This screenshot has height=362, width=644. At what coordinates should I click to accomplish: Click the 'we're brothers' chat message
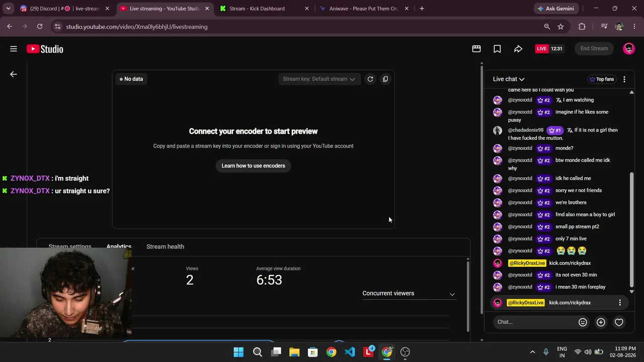click(571, 203)
